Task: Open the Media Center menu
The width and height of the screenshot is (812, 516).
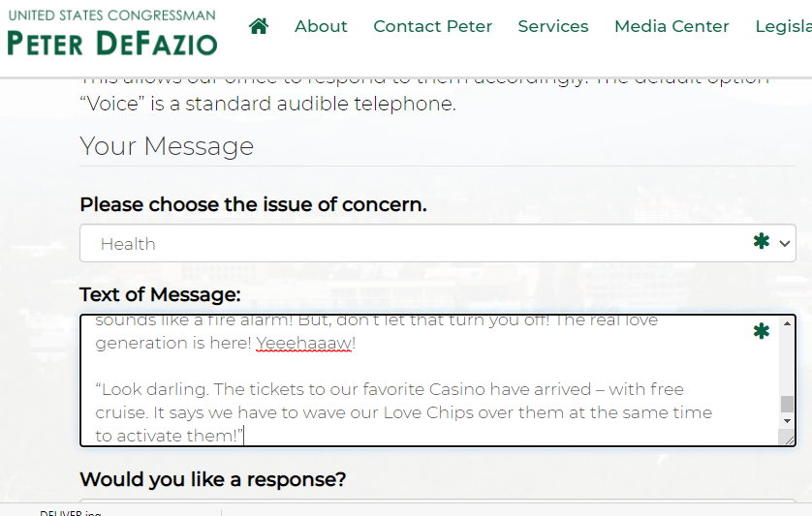Action: pos(671,26)
